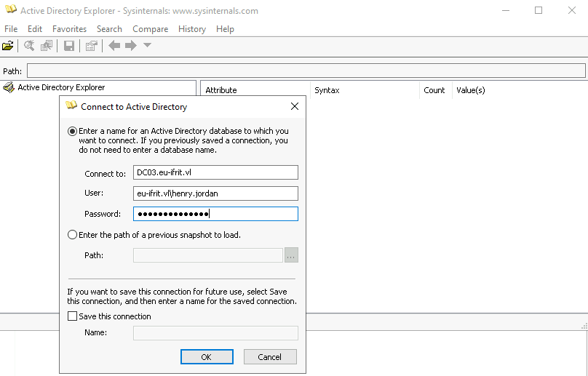The height and width of the screenshot is (376, 588).
Task: Click the 'Password:' label text
Action: pyautogui.click(x=103, y=214)
